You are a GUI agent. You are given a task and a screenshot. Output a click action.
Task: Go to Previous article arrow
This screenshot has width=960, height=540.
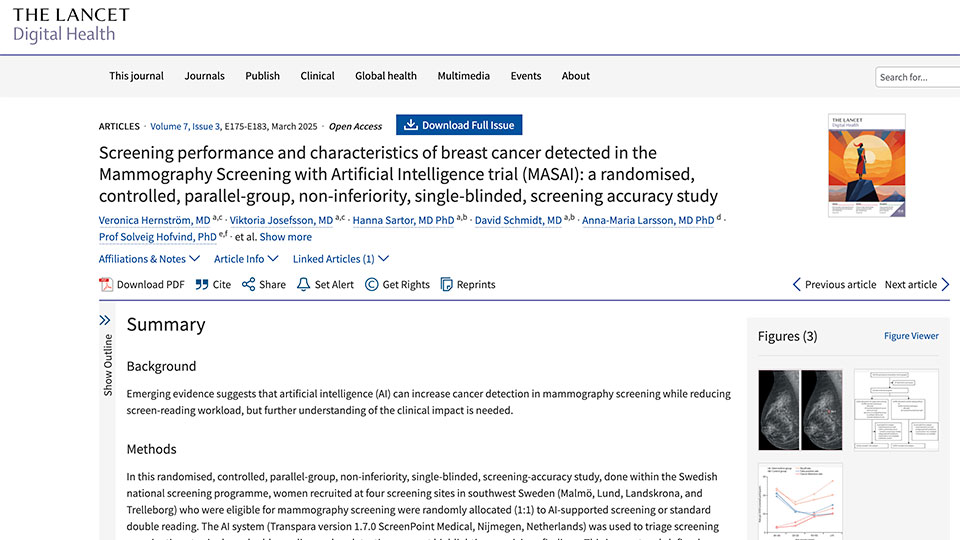tap(797, 285)
